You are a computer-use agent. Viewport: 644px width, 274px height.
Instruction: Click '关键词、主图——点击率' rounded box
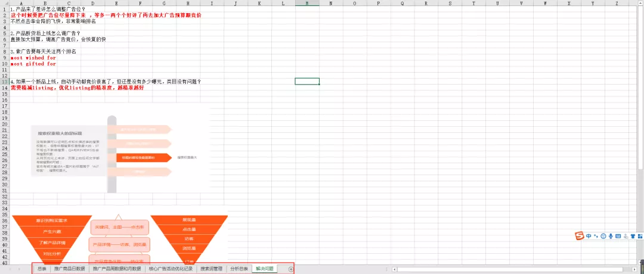point(119,227)
